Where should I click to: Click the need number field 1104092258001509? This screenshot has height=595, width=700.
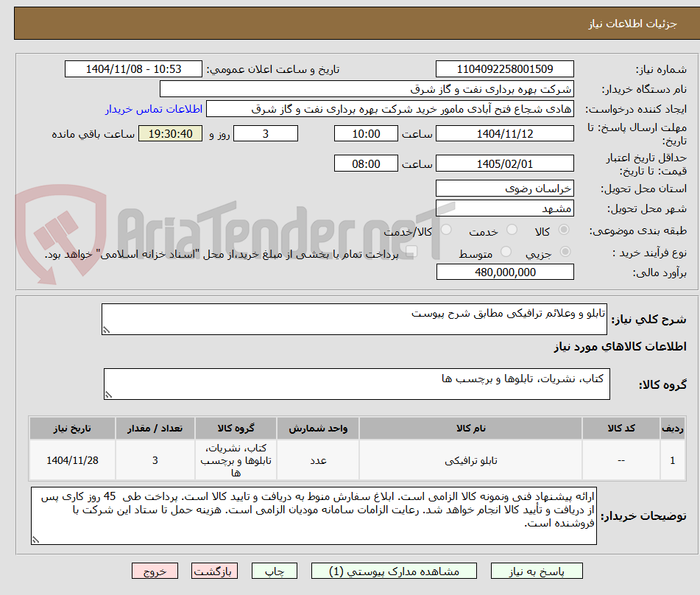pos(505,69)
